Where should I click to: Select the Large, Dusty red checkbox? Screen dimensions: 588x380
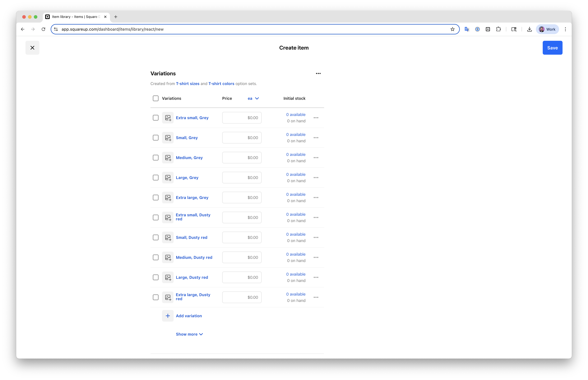pyautogui.click(x=156, y=277)
